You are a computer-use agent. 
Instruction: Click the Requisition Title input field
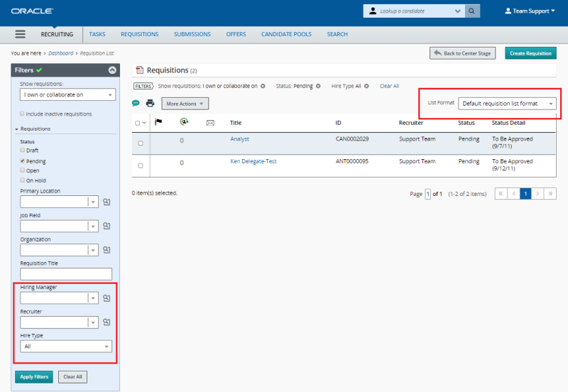tap(66, 274)
